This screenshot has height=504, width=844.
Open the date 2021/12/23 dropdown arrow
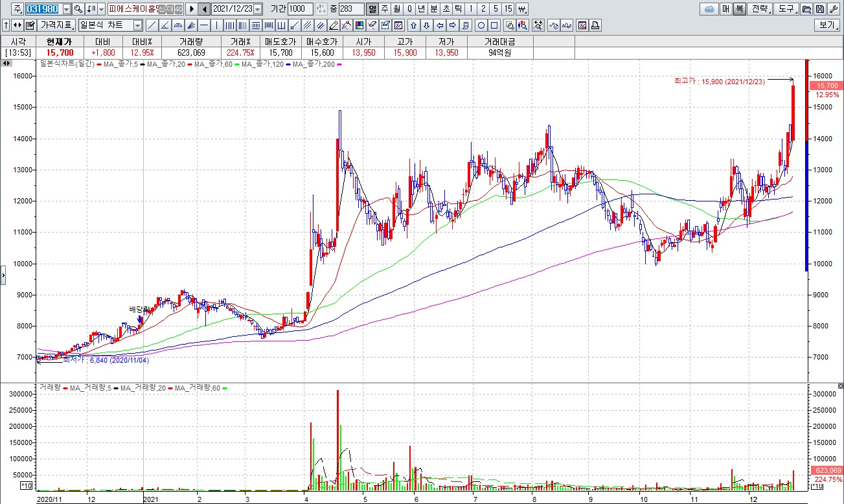coord(258,9)
